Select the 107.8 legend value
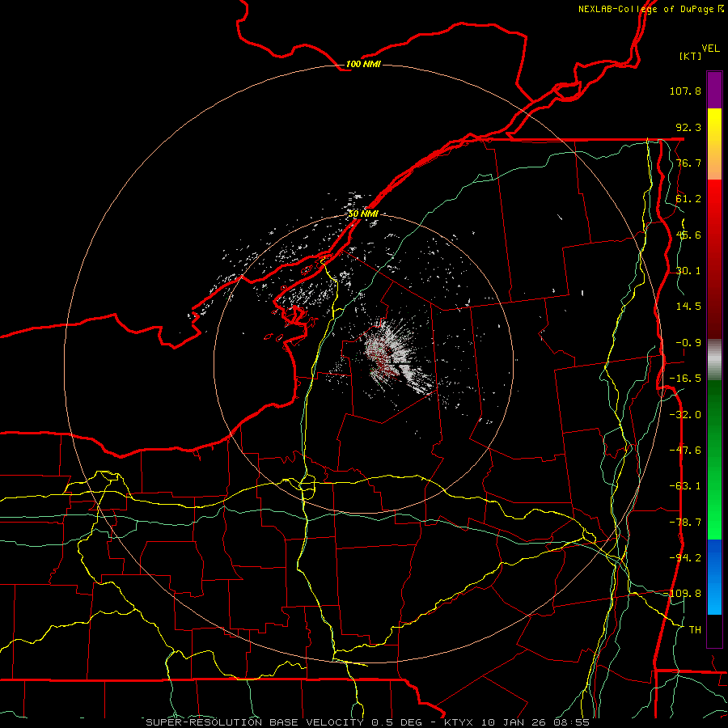 [x=685, y=91]
